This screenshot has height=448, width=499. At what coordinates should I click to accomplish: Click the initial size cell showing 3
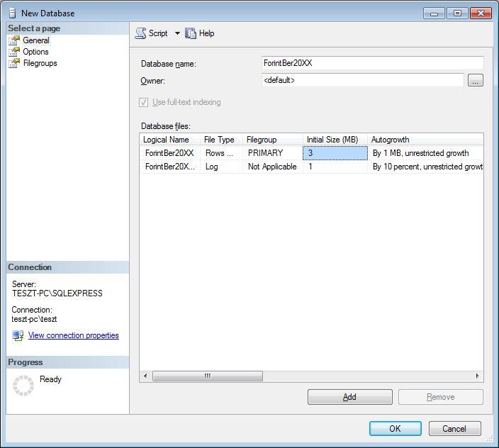tap(335, 153)
